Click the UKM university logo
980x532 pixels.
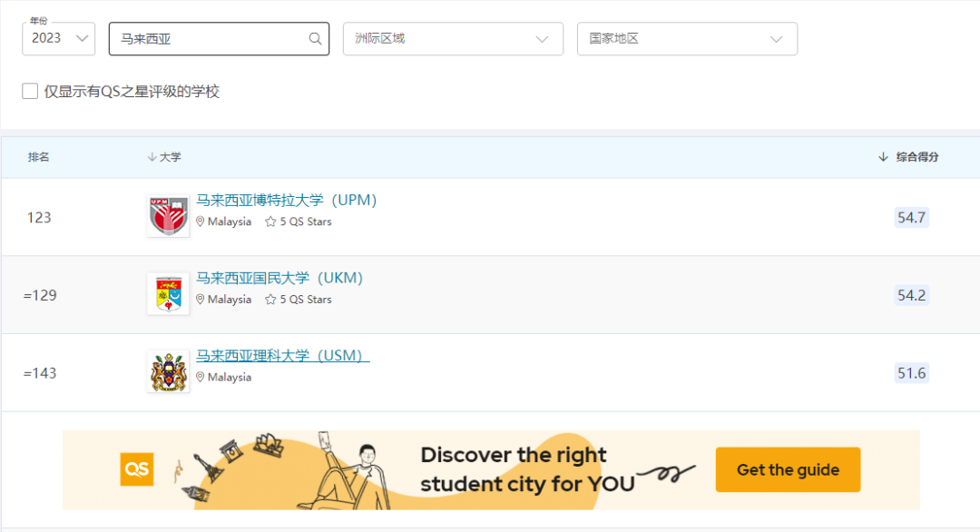click(168, 294)
